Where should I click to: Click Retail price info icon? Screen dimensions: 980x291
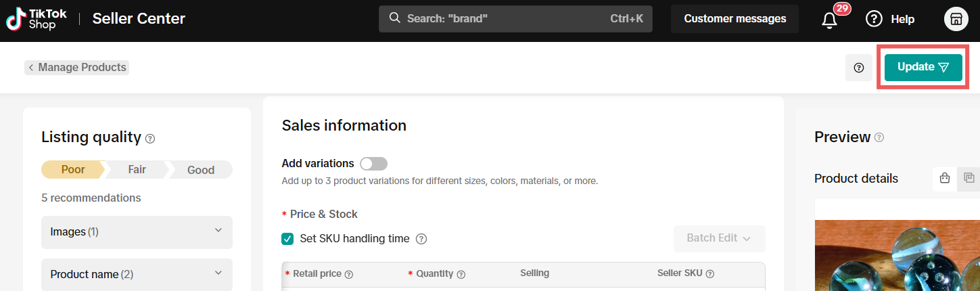(349, 274)
